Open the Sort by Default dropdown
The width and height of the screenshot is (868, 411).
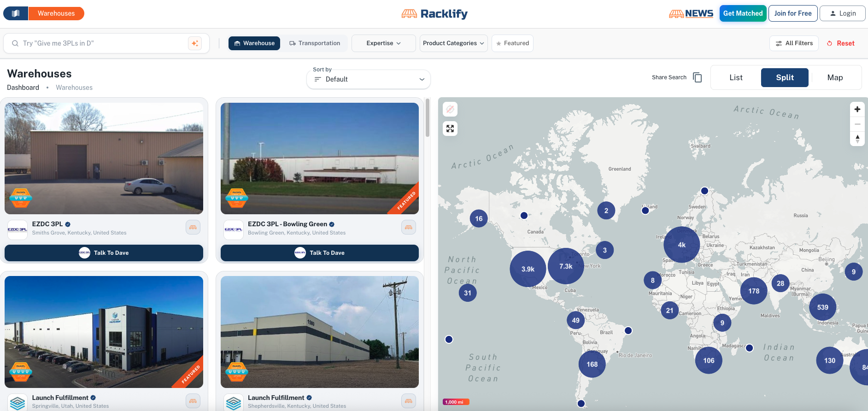369,79
